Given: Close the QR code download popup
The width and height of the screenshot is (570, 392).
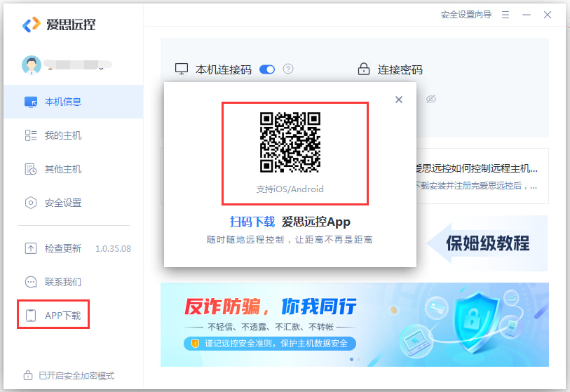Looking at the screenshot, I should coord(399,100).
